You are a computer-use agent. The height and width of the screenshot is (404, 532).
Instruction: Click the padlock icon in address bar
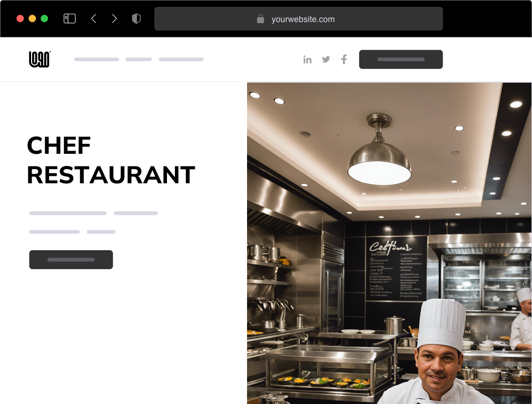[x=260, y=19]
